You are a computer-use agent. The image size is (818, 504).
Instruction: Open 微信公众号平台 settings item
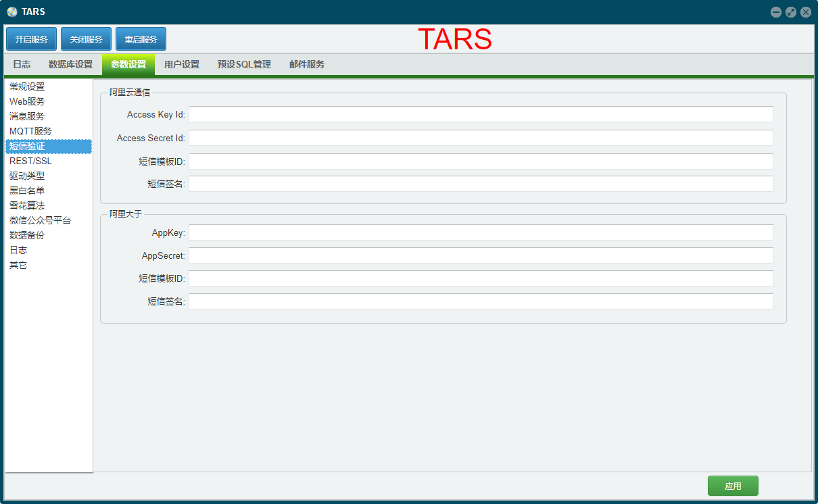click(x=49, y=220)
